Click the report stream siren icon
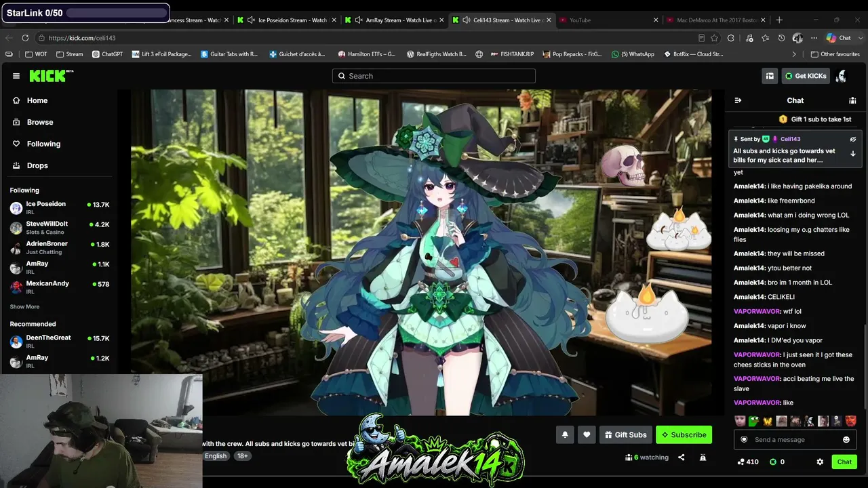 [703, 457]
